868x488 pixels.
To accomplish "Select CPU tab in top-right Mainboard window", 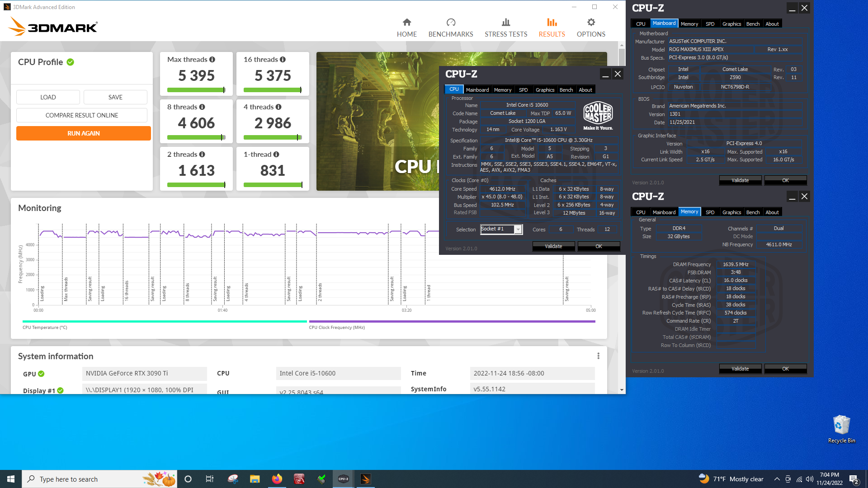I will click(641, 24).
